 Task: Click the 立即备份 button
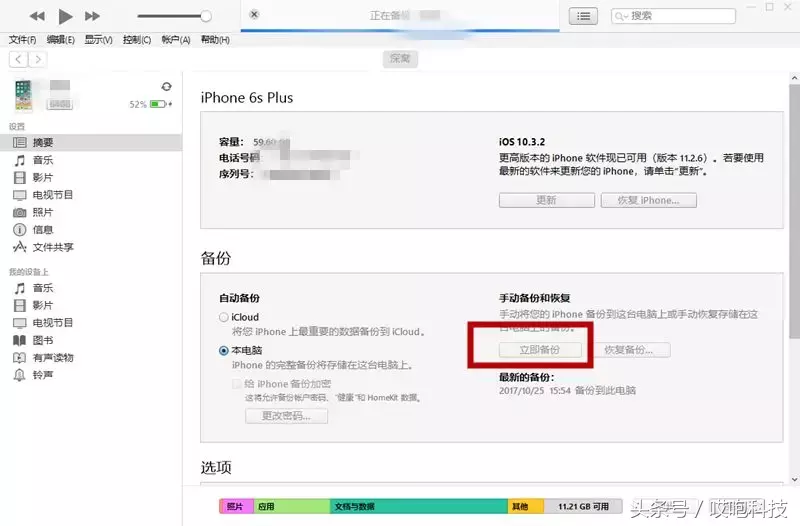coord(540,349)
